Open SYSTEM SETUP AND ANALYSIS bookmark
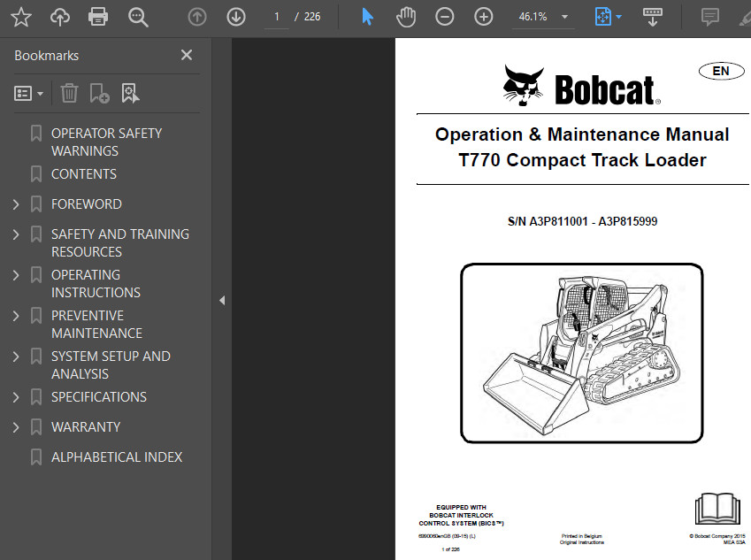The height and width of the screenshot is (560, 751). pos(111,365)
